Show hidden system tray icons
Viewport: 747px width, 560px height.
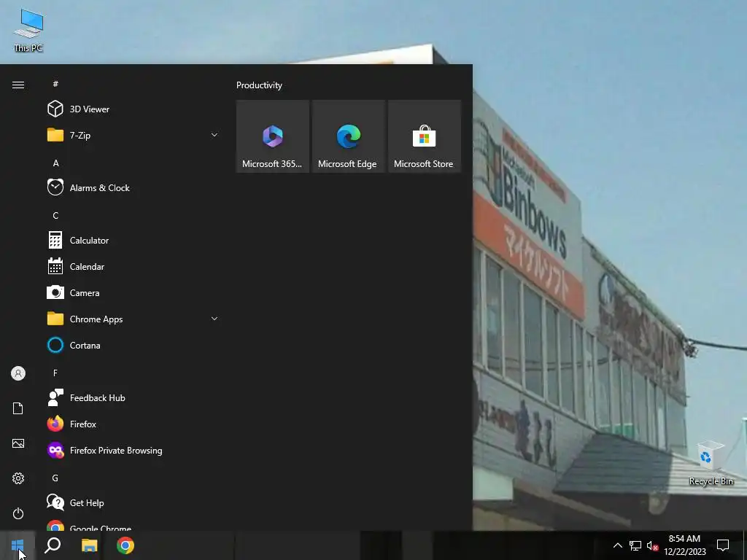617,545
